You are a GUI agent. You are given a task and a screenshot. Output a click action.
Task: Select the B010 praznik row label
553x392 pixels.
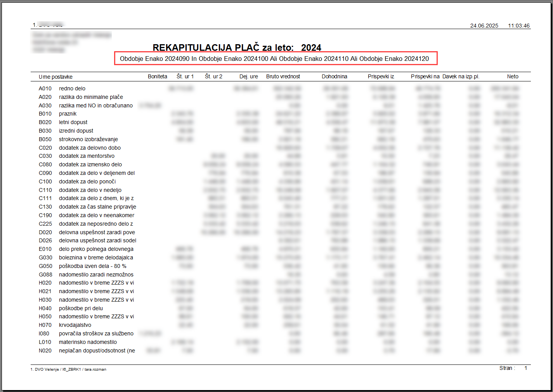pos(58,114)
